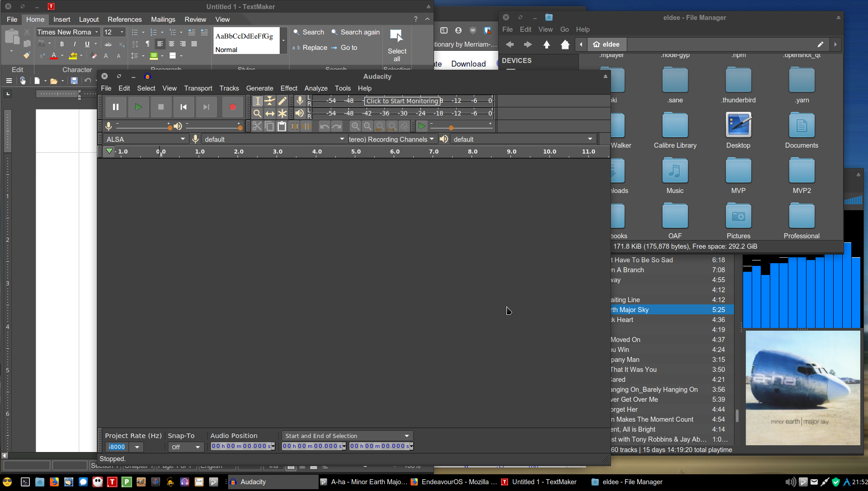Open Times New Roman font dropdown
This screenshot has height=491, width=868.
click(x=96, y=32)
